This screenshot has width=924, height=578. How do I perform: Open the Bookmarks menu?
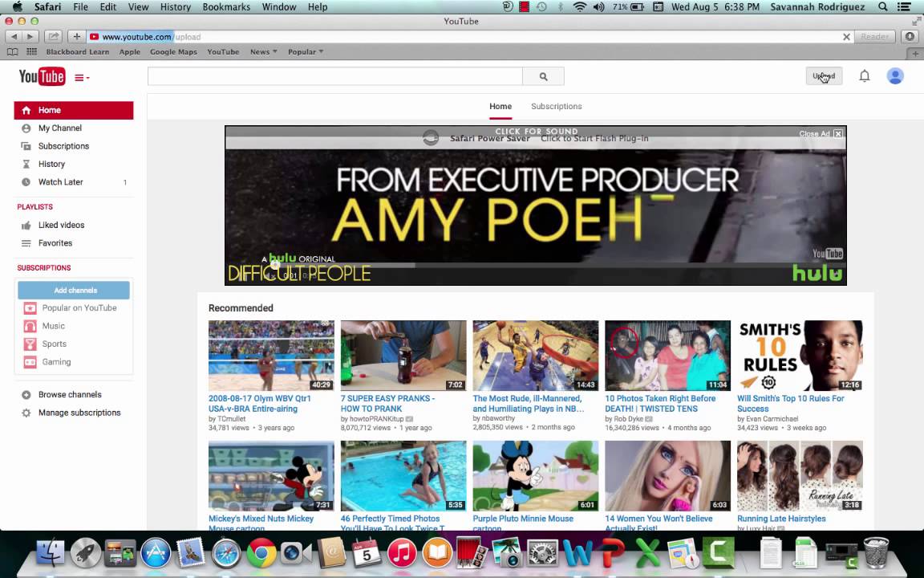point(226,7)
